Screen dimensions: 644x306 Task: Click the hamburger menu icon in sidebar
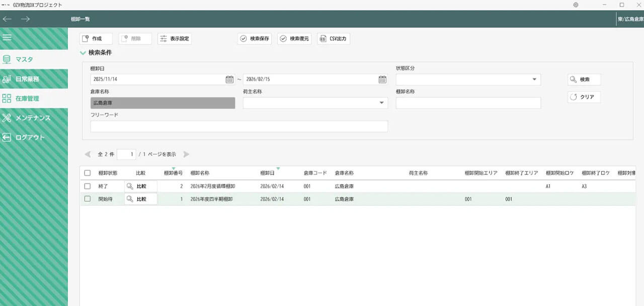pyautogui.click(x=7, y=37)
